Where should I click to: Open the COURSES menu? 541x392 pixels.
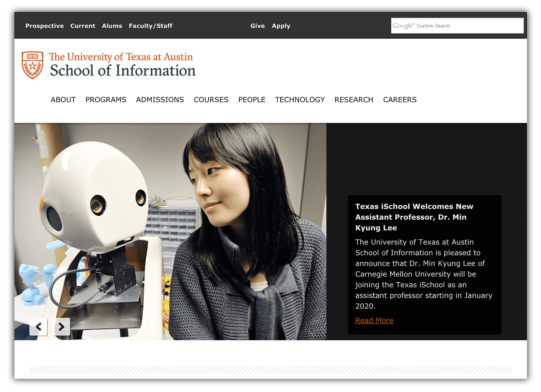click(211, 100)
